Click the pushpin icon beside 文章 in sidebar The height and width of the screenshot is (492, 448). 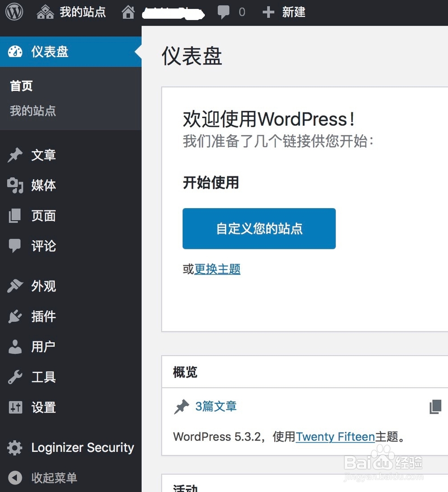(x=15, y=155)
